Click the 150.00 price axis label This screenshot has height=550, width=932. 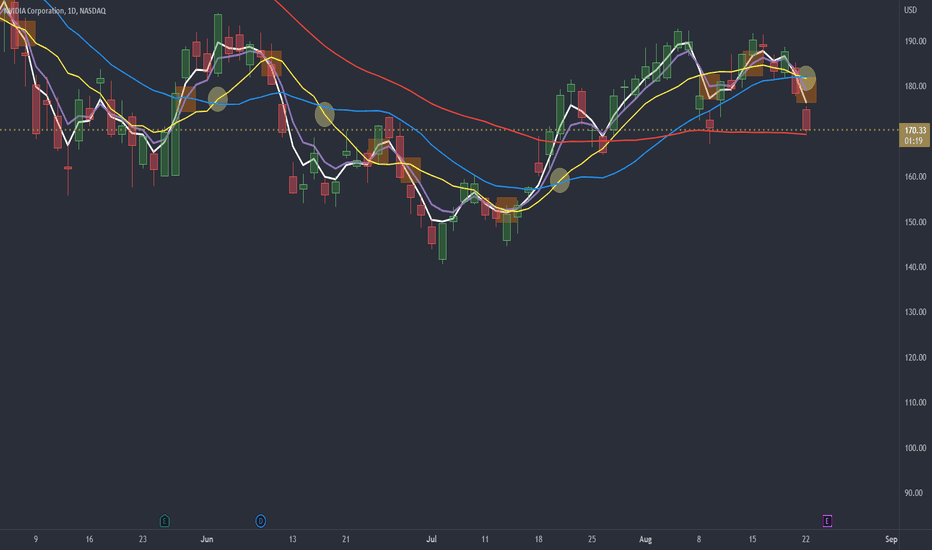point(915,222)
